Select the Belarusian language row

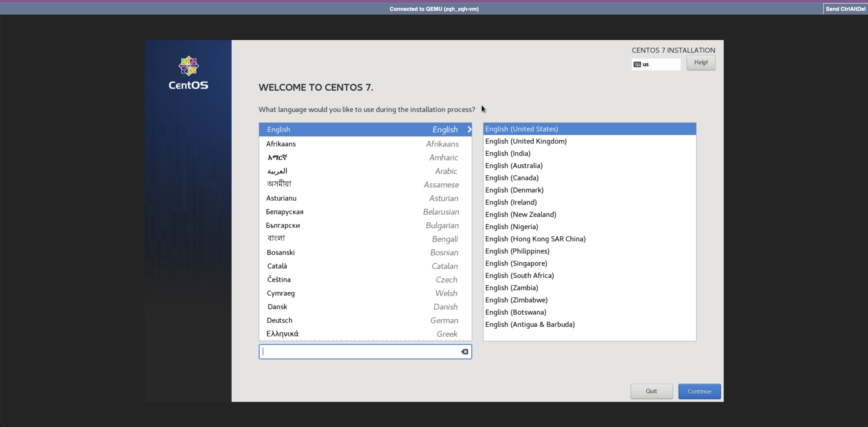point(365,212)
